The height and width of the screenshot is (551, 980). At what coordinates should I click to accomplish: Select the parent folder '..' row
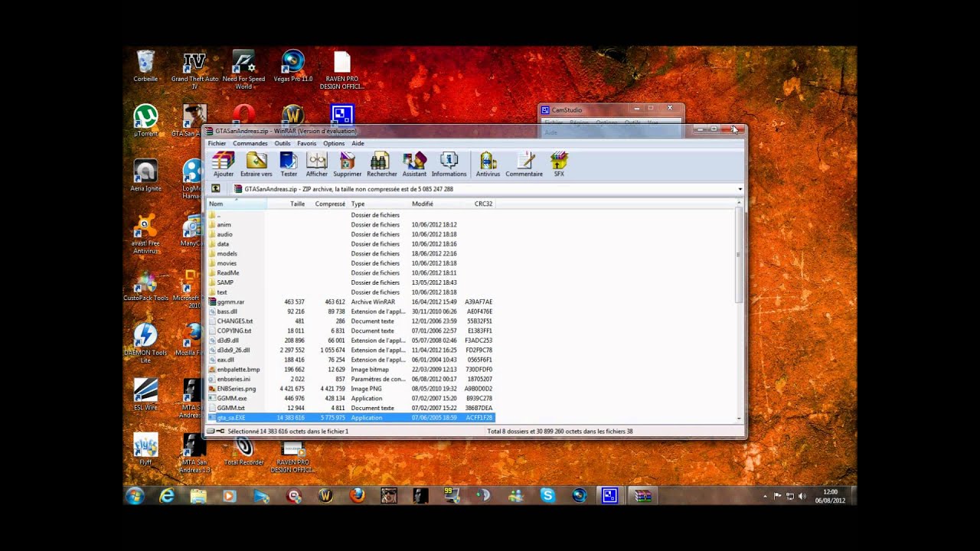point(351,215)
